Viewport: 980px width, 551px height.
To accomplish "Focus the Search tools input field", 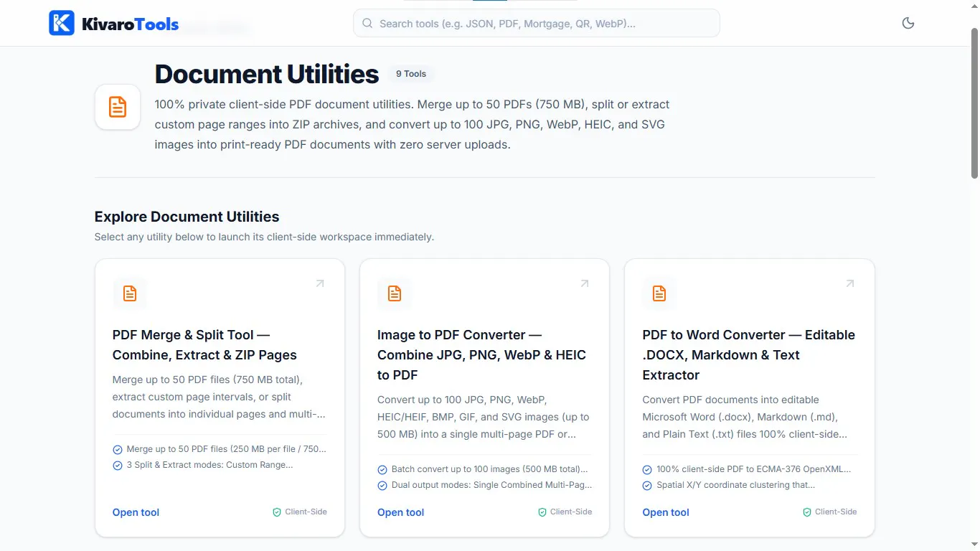I will (x=537, y=23).
